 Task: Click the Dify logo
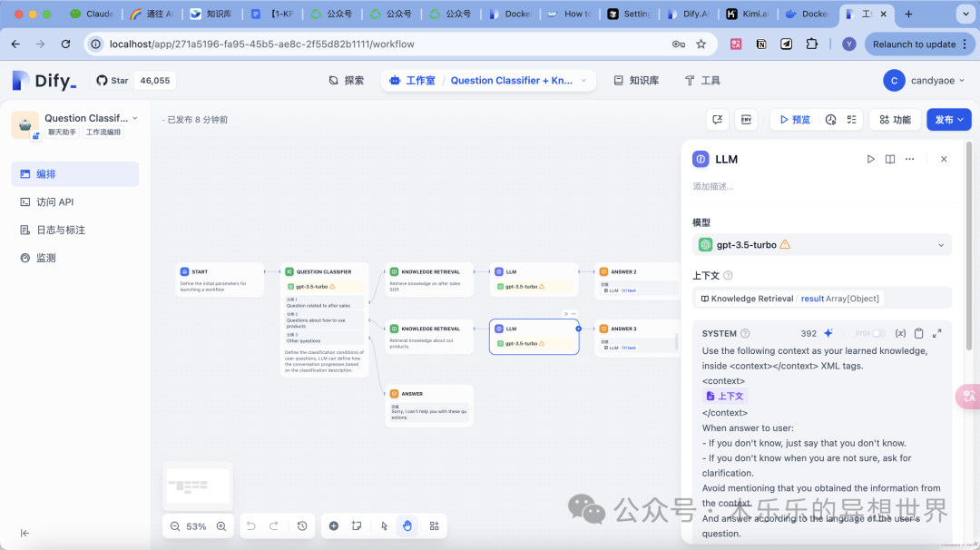coord(44,81)
